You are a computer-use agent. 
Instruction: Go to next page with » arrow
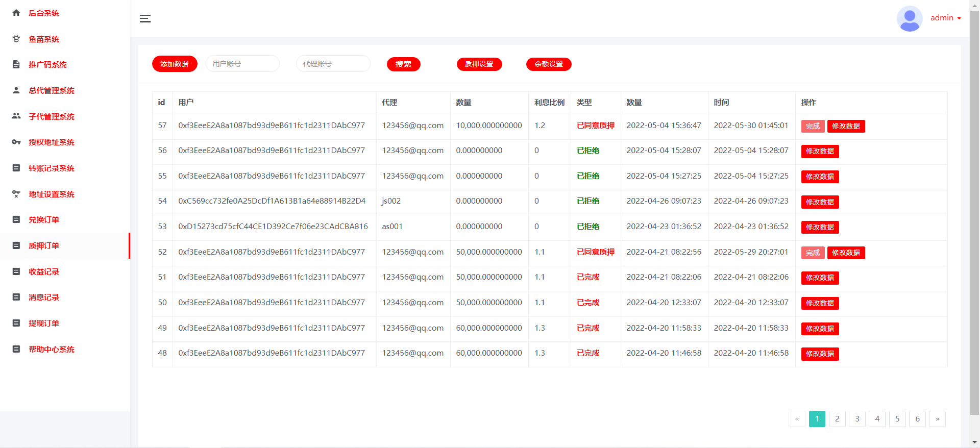[x=937, y=419]
